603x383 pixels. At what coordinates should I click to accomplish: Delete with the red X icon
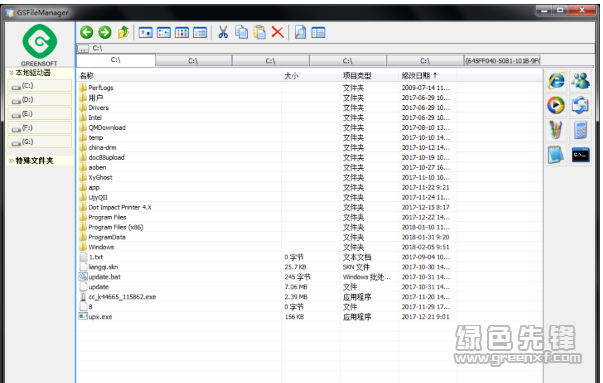pyautogui.click(x=278, y=32)
